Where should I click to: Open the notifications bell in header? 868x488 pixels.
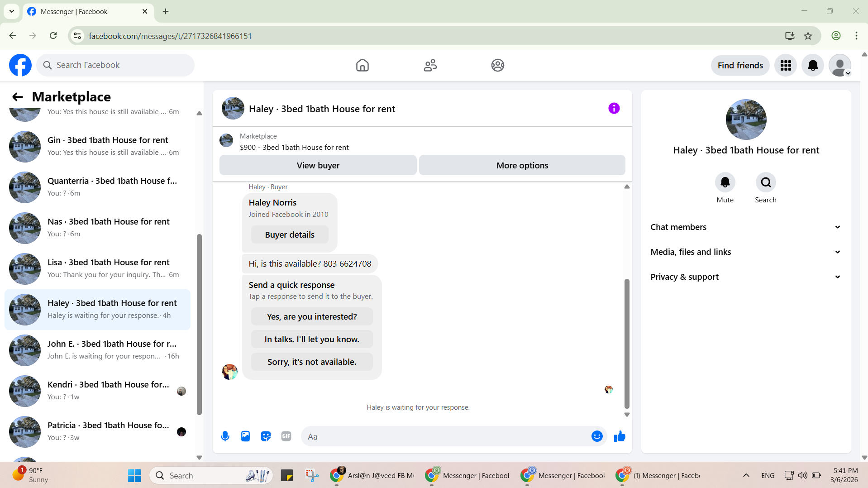(x=813, y=65)
